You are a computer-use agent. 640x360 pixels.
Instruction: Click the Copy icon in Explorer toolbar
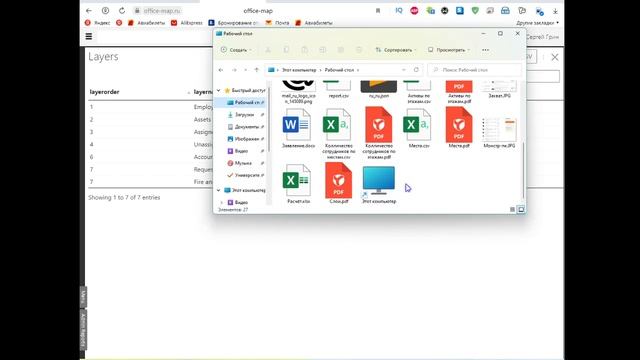tap(286, 50)
